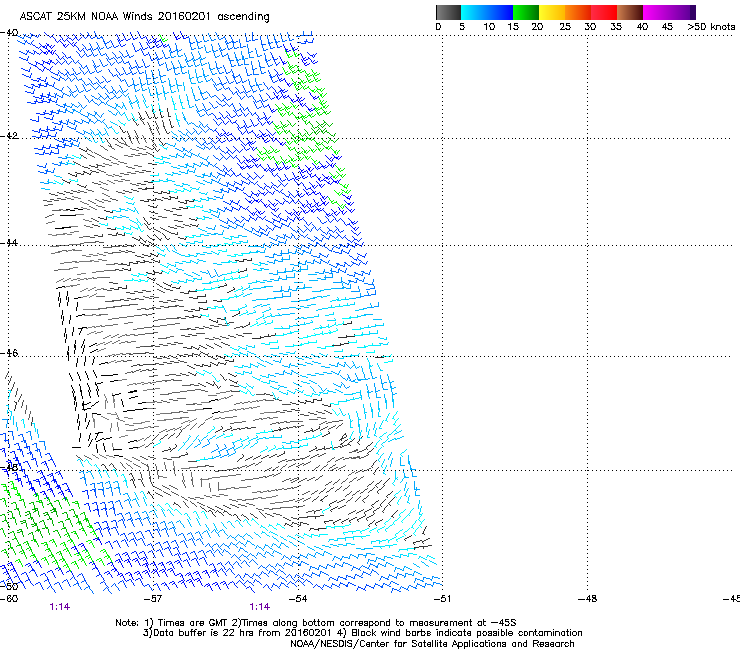Click the orange 25-30 knots legend swatch
Screen dimensions: 740x650
578,12
